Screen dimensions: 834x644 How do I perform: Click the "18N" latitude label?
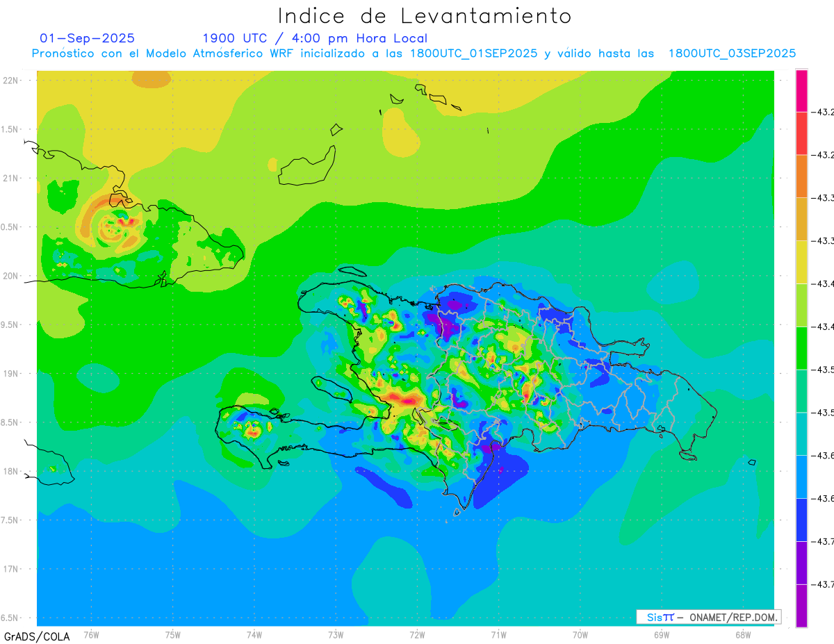tap(10, 472)
